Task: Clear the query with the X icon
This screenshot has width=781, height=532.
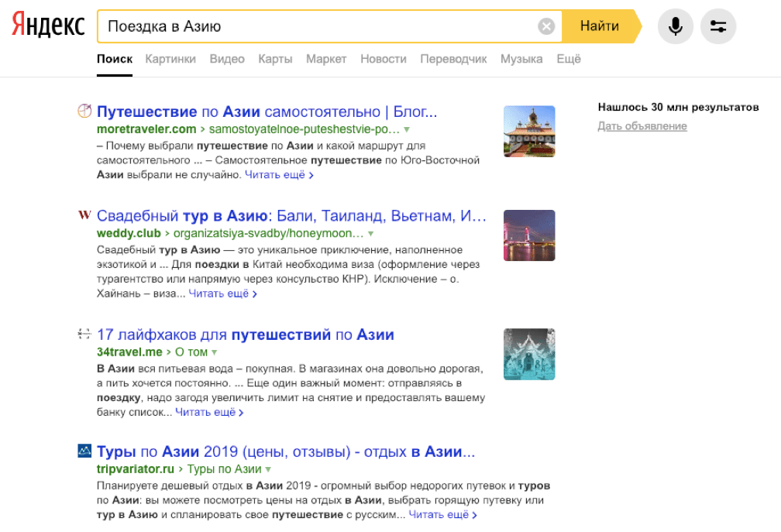Action: (x=546, y=26)
